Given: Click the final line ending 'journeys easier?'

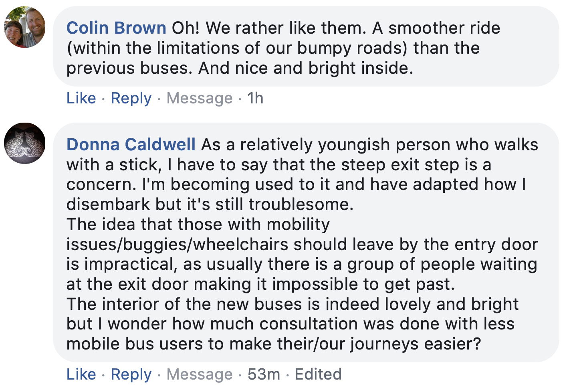Looking at the screenshot, I should pos(274,344).
